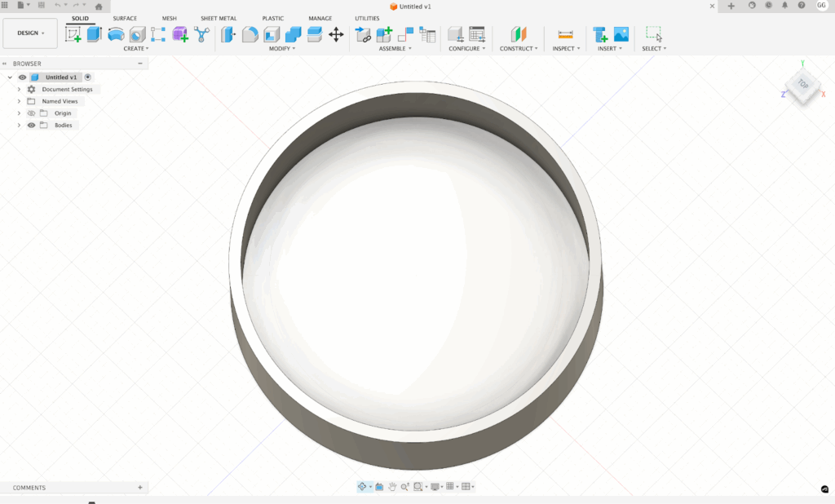The image size is (835, 504).
Task: Click the TOP face of the ViewCube
Action: tap(802, 84)
